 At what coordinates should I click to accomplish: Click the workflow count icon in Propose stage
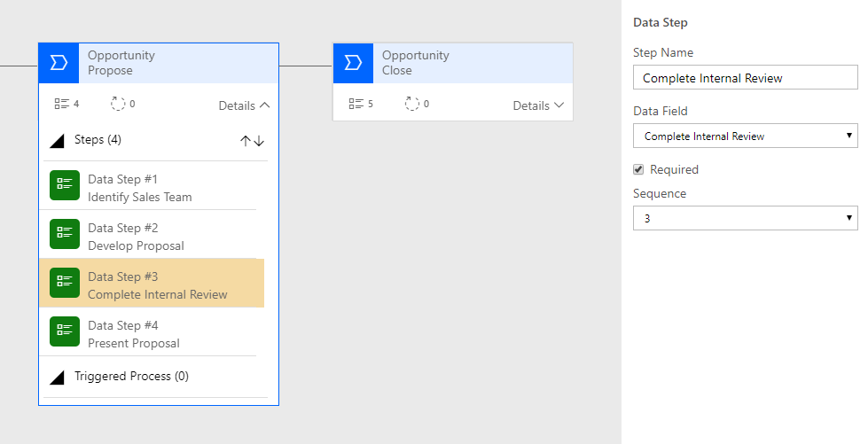[x=118, y=104]
